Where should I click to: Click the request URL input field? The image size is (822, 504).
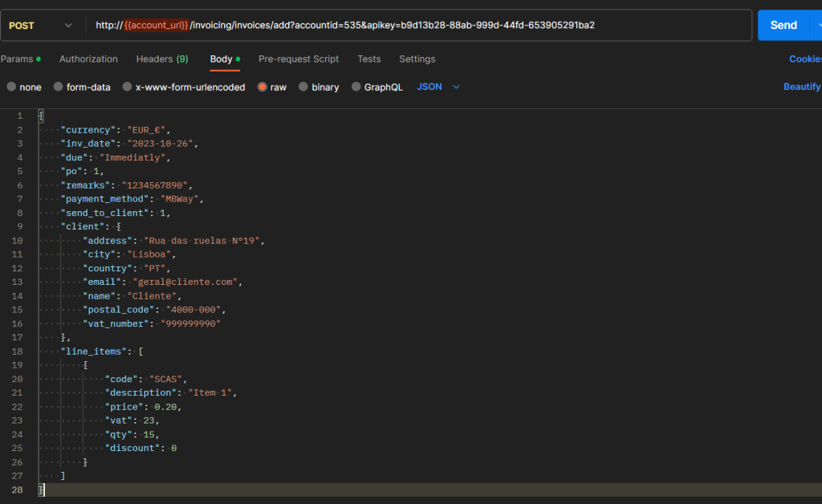(x=417, y=26)
